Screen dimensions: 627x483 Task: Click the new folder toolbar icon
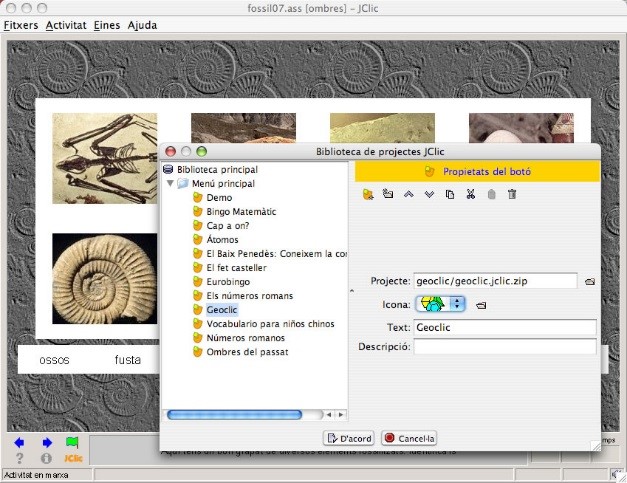[x=388, y=194]
